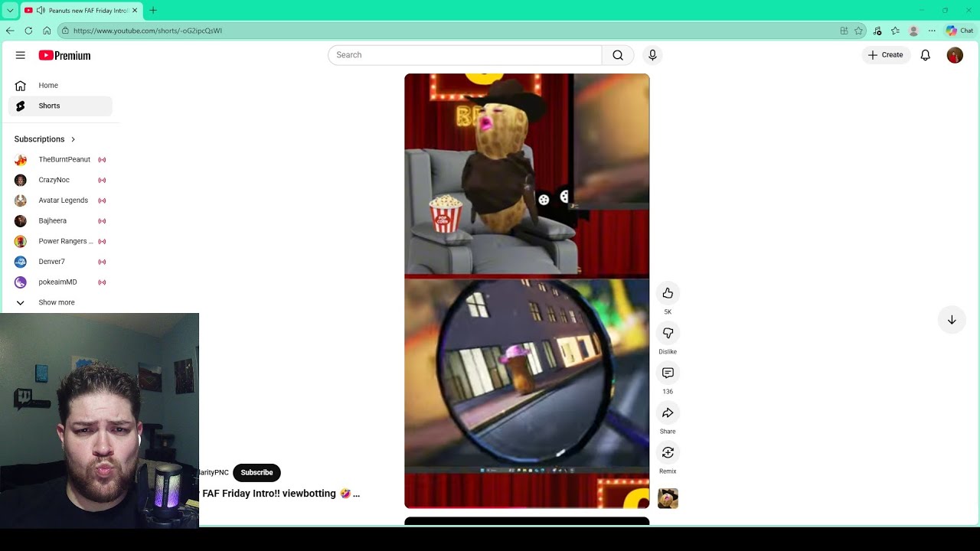Open the browser profile icon
980x551 pixels.
[x=913, y=31]
